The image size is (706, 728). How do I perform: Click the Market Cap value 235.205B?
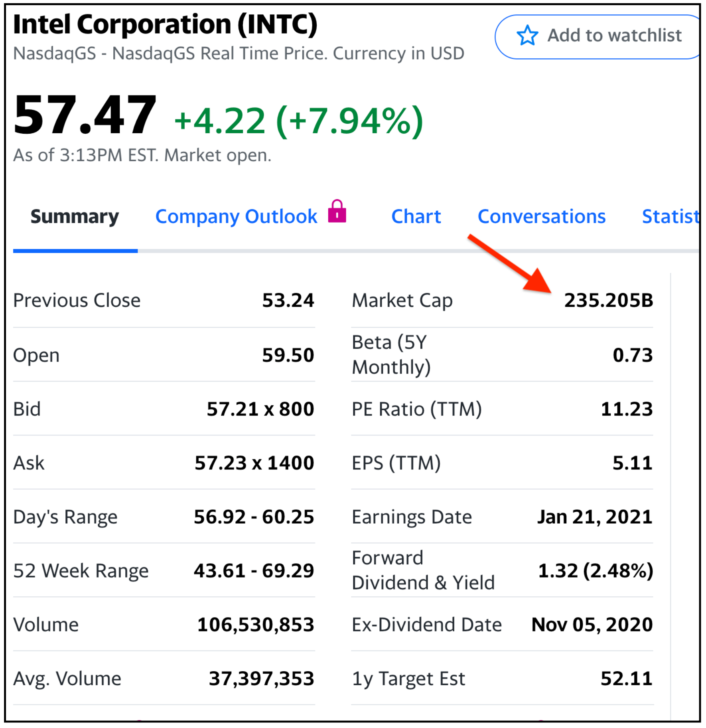[609, 301]
